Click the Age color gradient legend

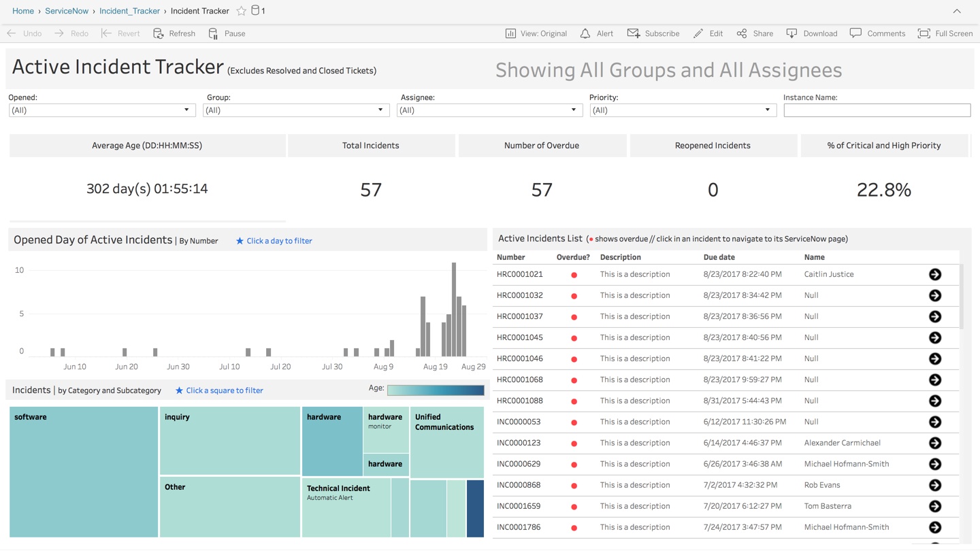click(436, 390)
